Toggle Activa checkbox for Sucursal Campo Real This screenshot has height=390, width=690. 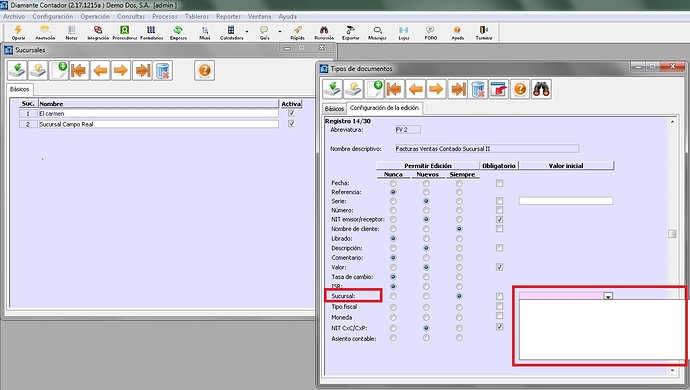click(291, 124)
